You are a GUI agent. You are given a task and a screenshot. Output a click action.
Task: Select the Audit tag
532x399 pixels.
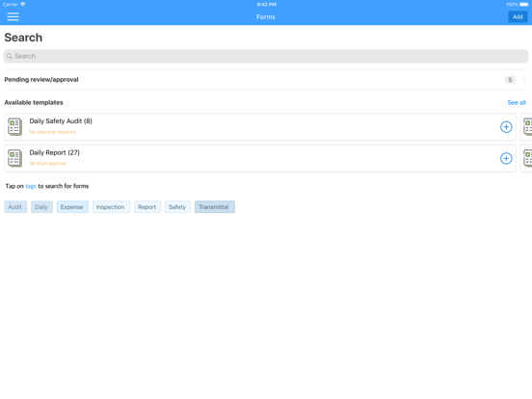pos(15,207)
